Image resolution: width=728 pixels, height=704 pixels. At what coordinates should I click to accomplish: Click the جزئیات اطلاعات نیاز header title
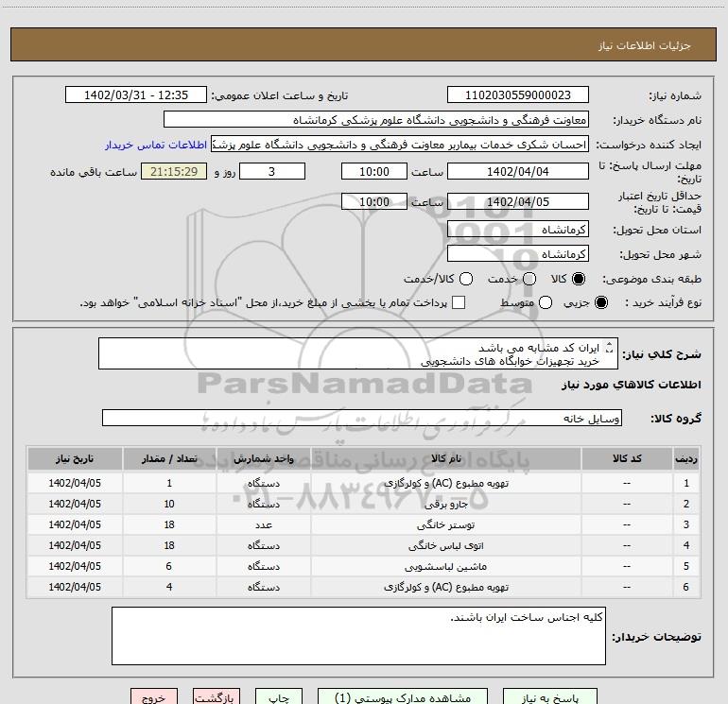click(x=644, y=45)
